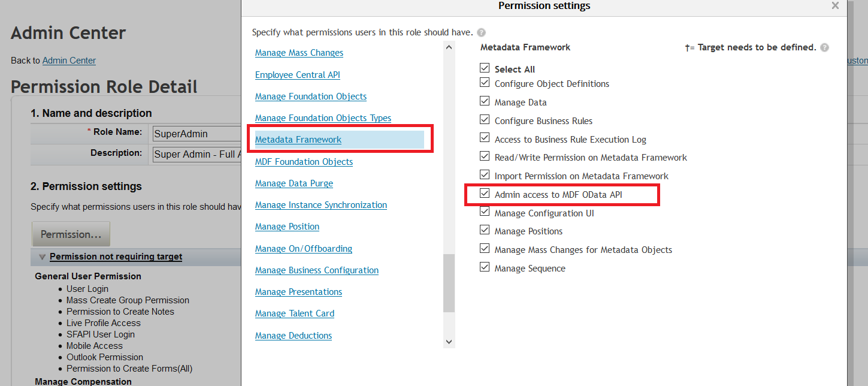Click help icon next to Target needs defined

(825, 47)
